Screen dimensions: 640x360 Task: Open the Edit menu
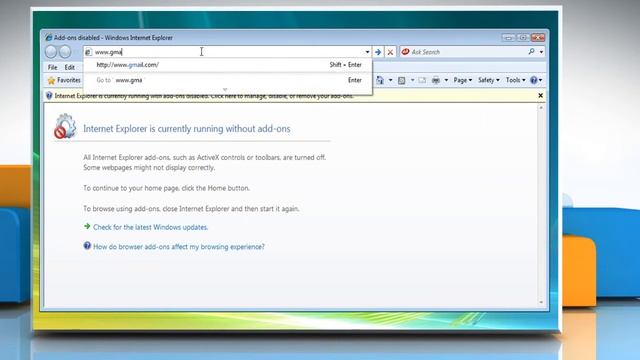click(x=70, y=67)
